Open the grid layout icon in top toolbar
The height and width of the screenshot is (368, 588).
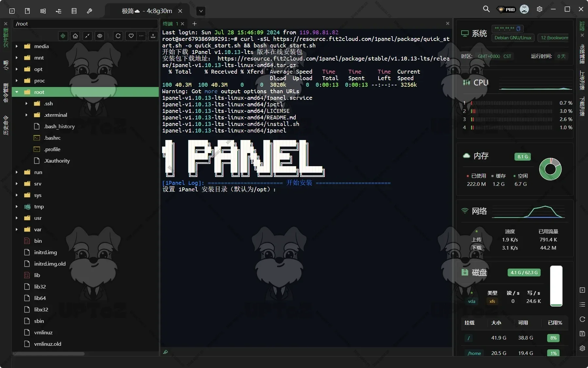(x=43, y=11)
